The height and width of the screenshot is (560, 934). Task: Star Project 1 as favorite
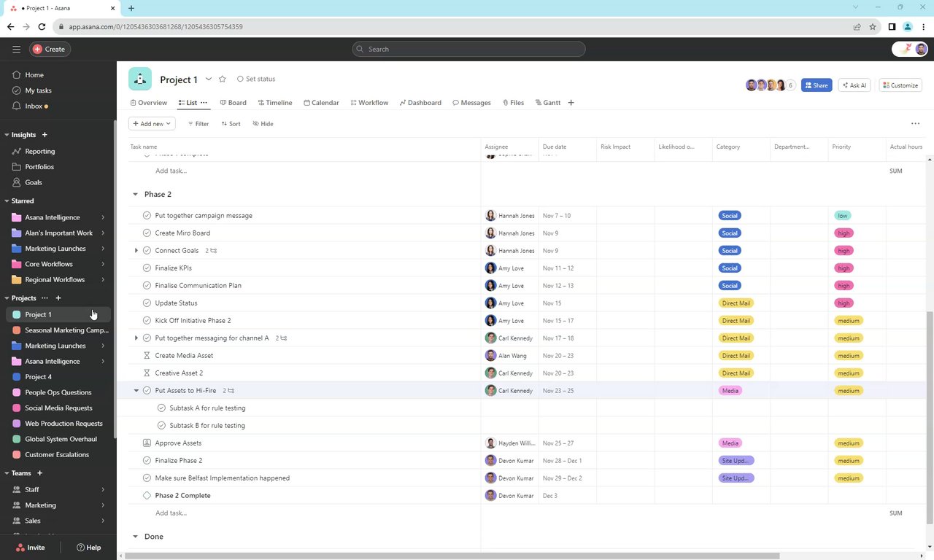[x=223, y=79]
